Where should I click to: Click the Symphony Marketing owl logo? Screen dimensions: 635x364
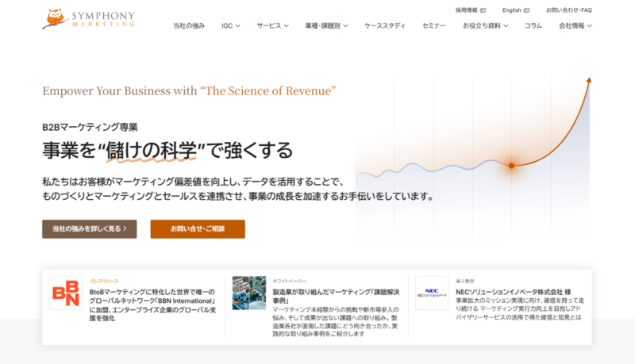point(54,18)
